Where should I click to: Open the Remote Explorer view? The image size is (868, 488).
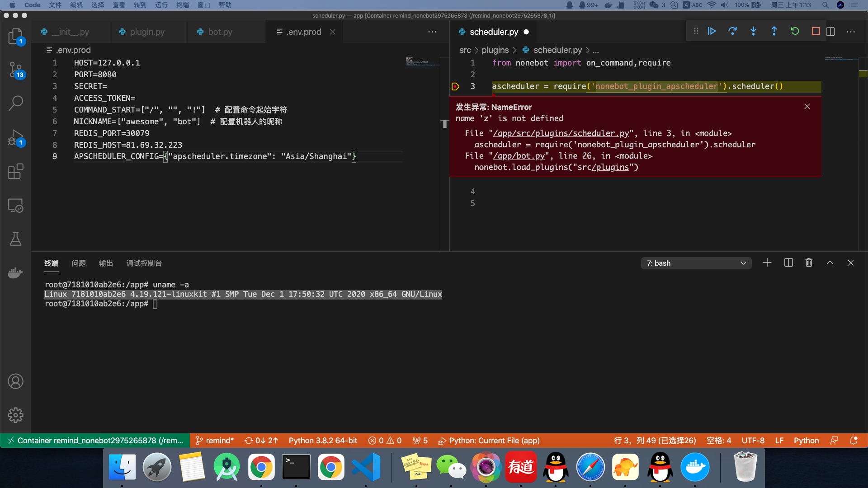coord(16,206)
